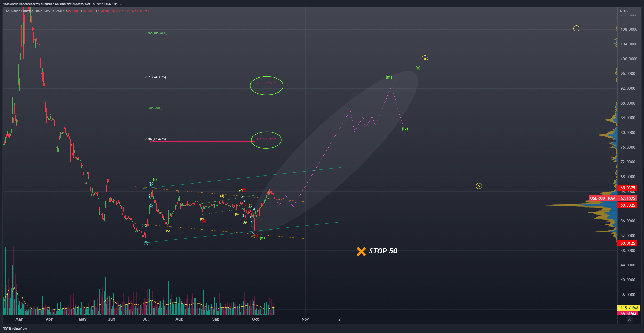Click the '21' date label on time axis
The width and height of the screenshot is (644, 333).
[x=340, y=319]
